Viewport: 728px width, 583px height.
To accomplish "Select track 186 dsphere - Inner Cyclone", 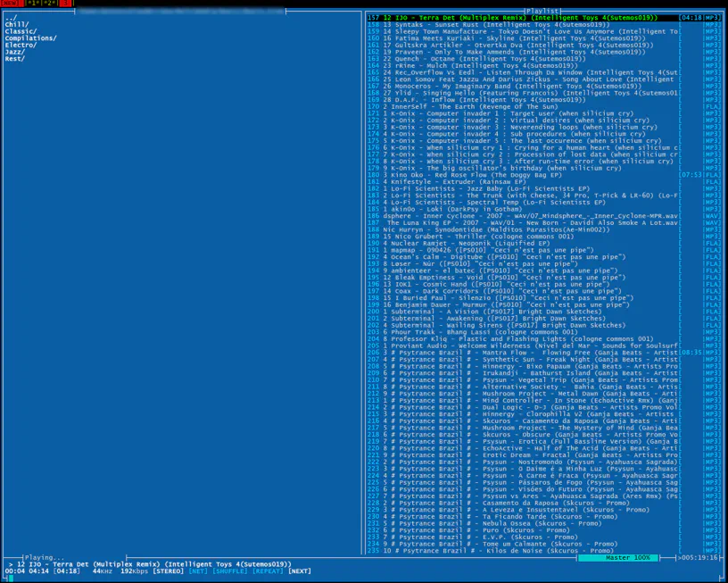I will tap(544, 216).
